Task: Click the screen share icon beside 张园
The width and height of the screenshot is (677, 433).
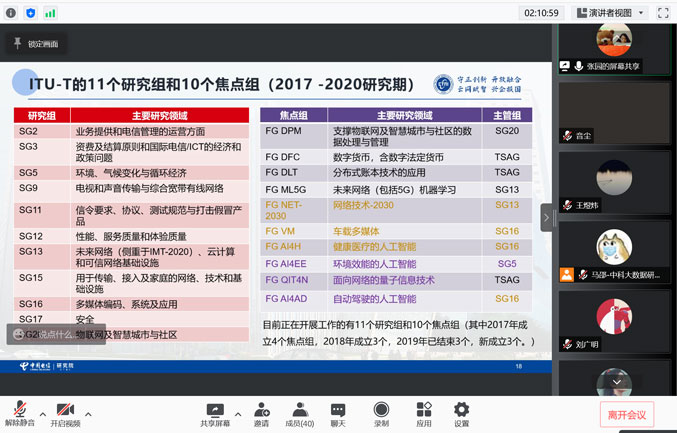Action: click(565, 66)
